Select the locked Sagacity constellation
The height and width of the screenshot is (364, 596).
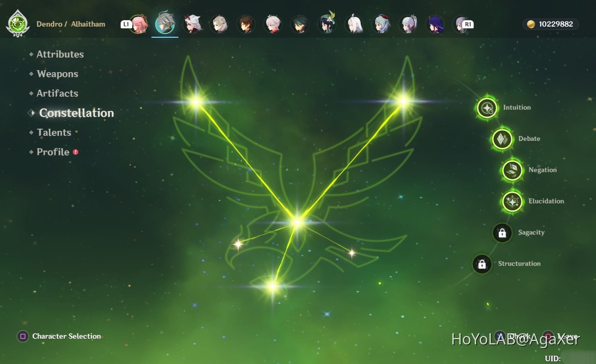pos(502,233)
